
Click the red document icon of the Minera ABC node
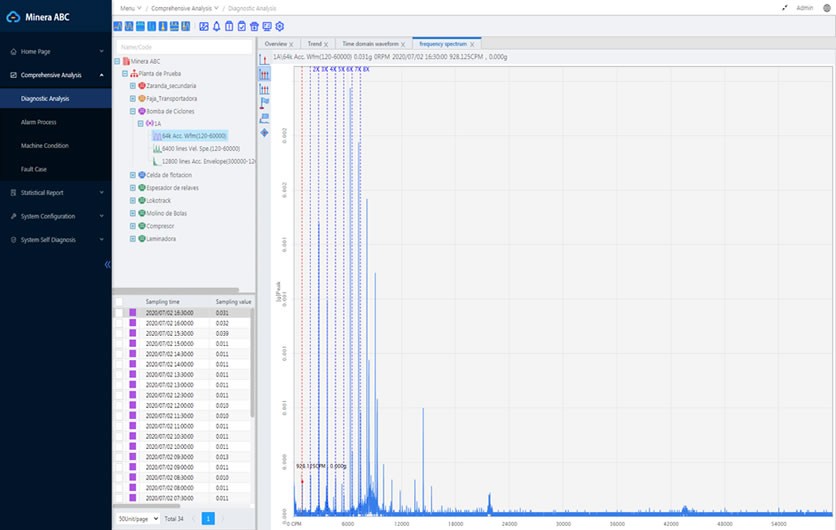tap(126, 61)
